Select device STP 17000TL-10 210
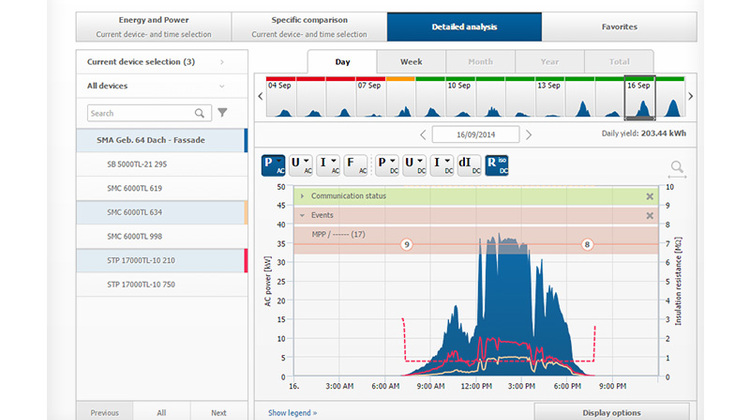Image resolution: width=750 pixels, height=420 pixels. tap(162, 260)
